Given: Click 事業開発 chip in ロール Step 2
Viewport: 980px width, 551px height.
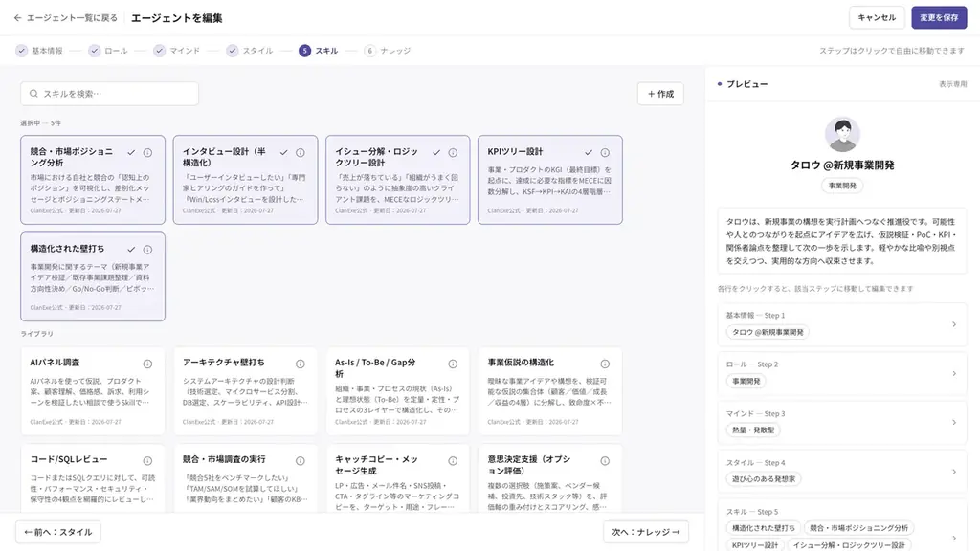Looking at the screenshot, I should tap(746, 381).
